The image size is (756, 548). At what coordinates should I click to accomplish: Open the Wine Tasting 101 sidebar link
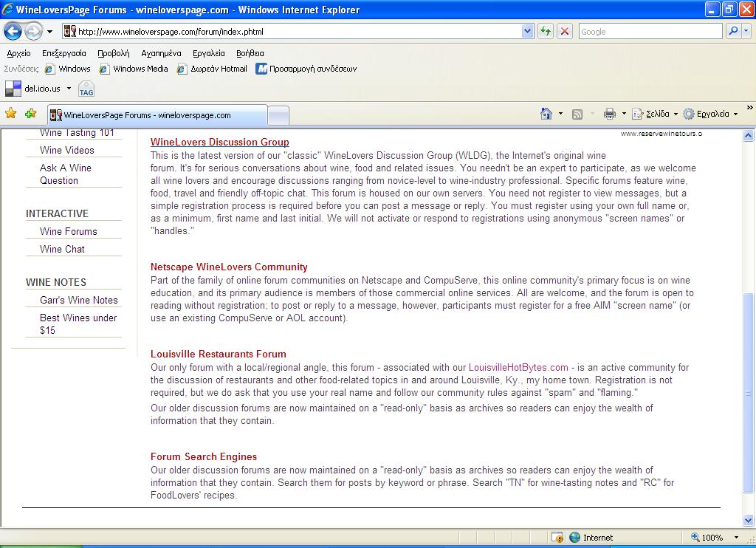click(x=77, y=133)
